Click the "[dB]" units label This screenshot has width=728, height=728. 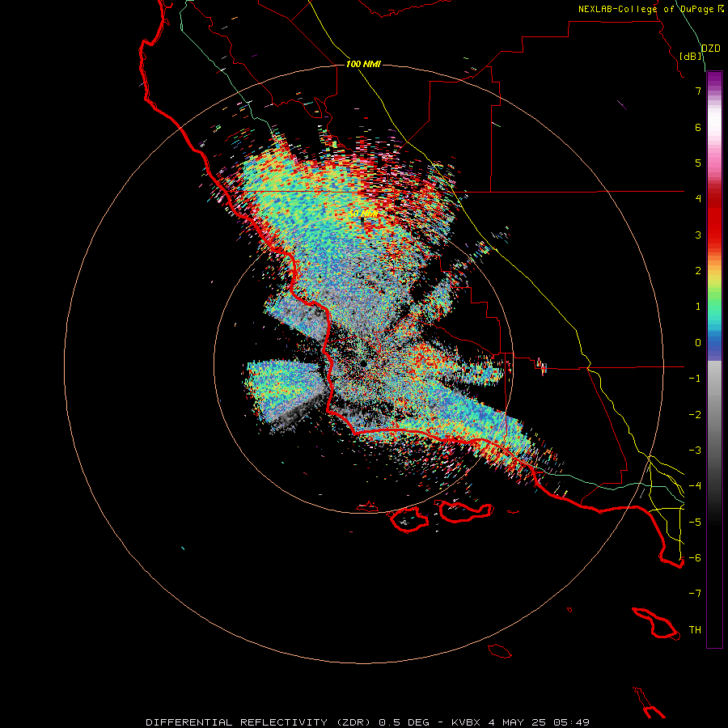(x=691, y=56)
